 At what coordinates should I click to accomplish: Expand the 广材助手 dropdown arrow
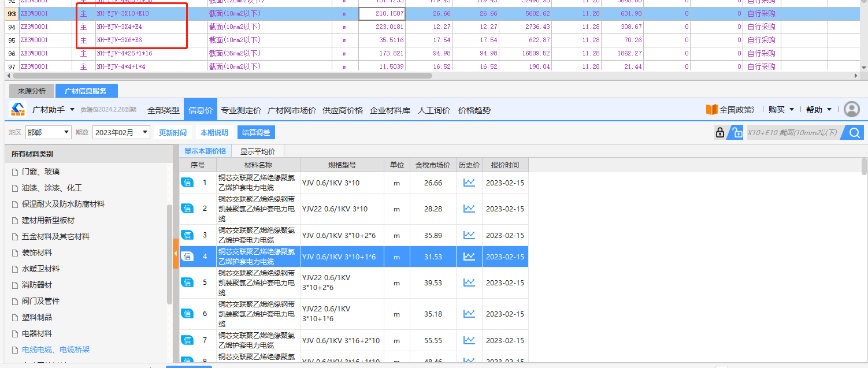(x=72, y=110)
